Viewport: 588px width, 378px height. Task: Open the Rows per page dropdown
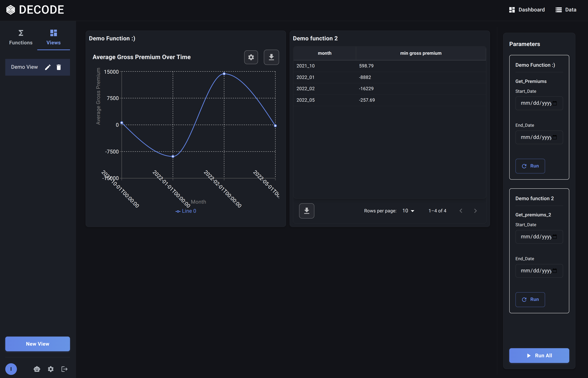[408, 211]
